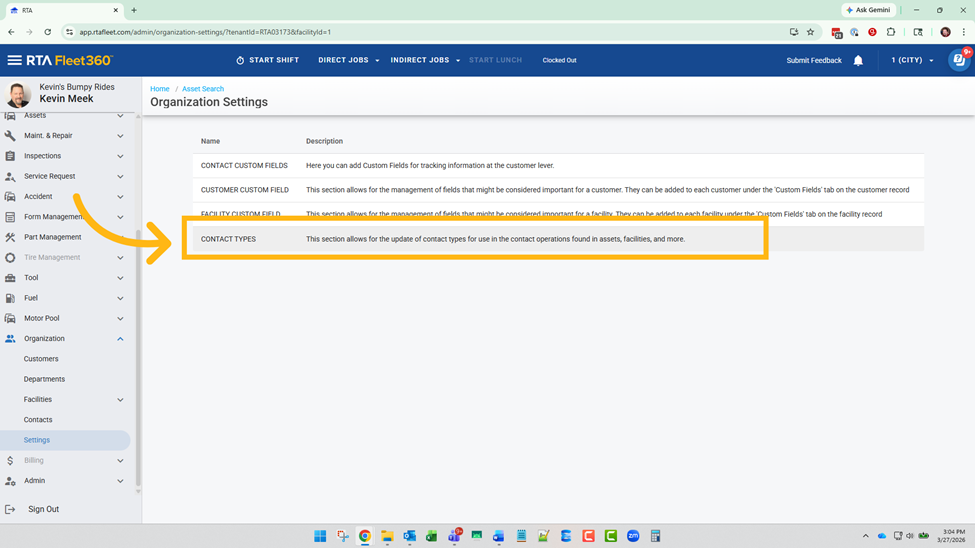Expand the Service Request sidebar section
Viewport: 975px width, 548px height.
pyautogui.click(x=120, y=176)
